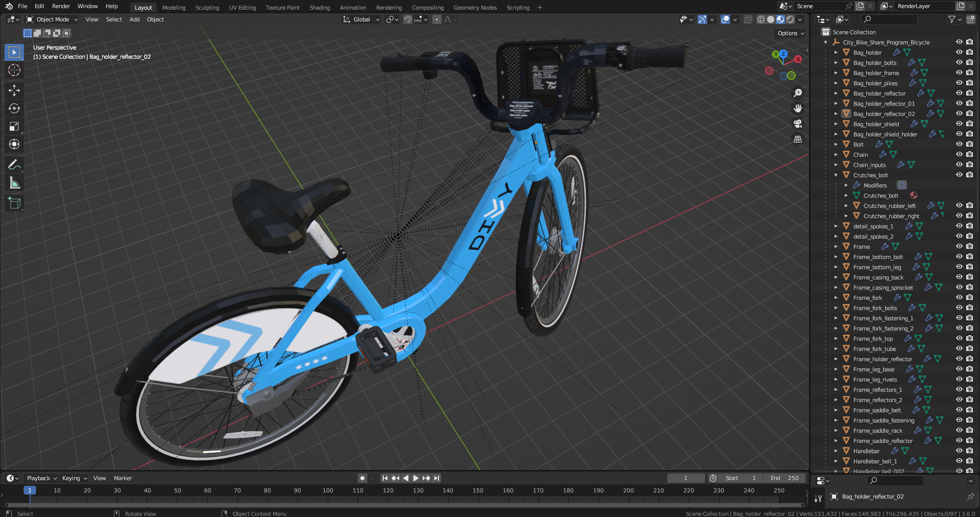Expand the Modifiers entry under Crutches_bolt
Image resolution: width=980 pixels, height=517 pixels.
pyautogui.click(x=846, y=185)
